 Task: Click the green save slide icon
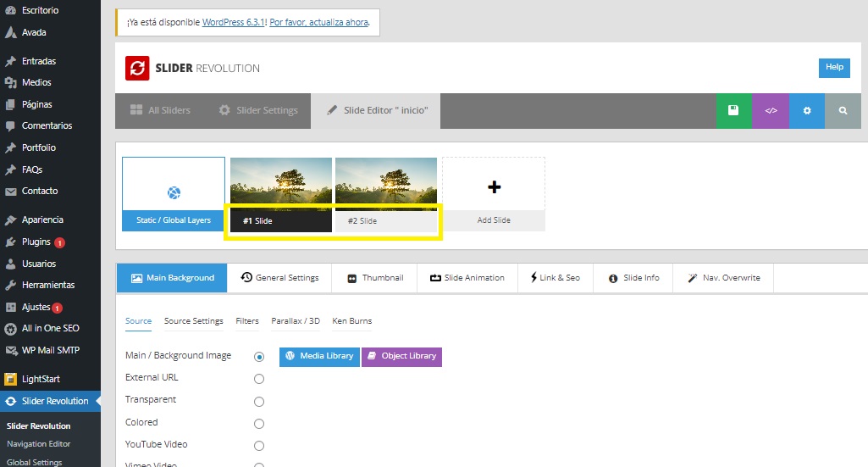click(x=733, y=110)
